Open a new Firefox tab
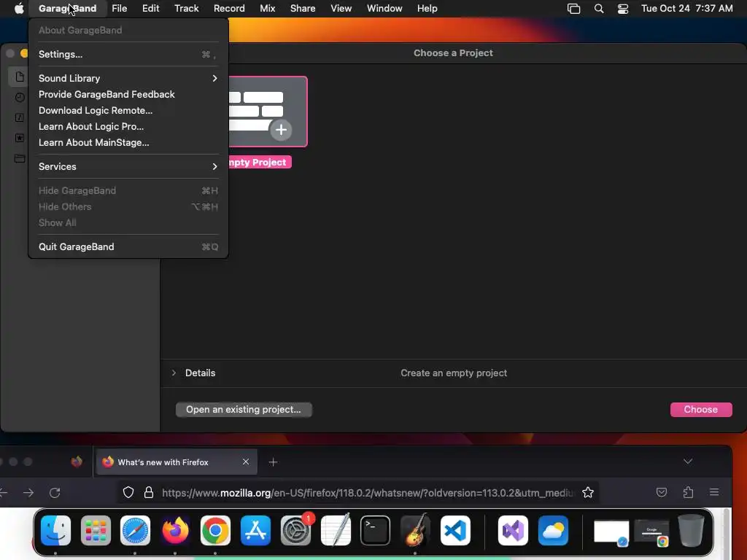Image resolution: width=747 pixels, height=560 pixels. (273, 462)
